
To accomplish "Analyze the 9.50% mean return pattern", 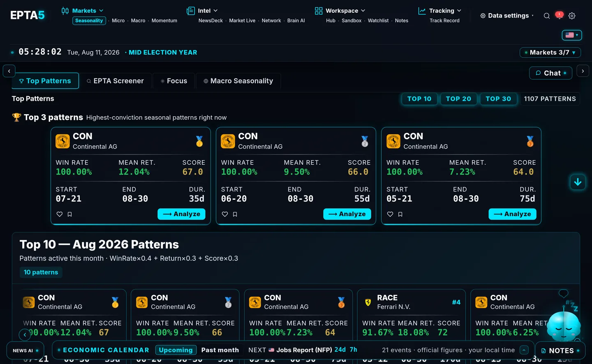I will pyautogui.click(x=347, y=214).
